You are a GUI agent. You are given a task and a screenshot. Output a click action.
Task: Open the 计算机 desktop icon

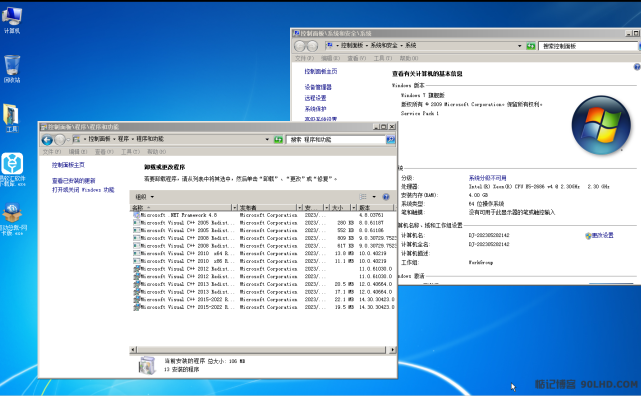point(12,19)
